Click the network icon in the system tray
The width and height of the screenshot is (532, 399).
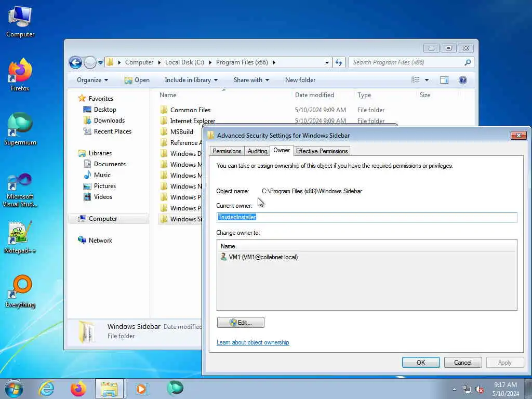click(467, 390)
